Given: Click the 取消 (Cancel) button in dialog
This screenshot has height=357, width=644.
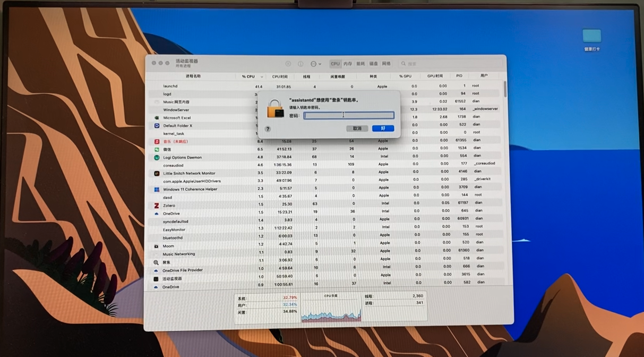Looking at the screenshot, I should (357, 129).
